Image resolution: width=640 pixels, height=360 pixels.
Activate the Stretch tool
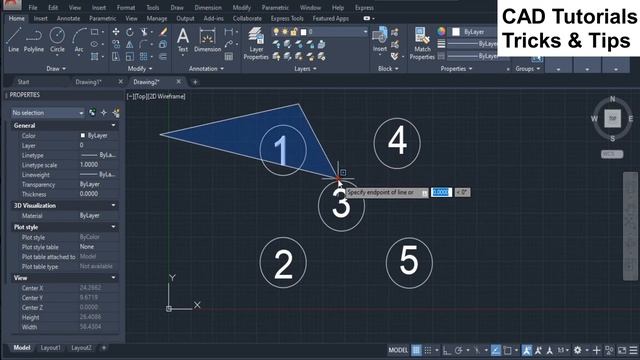coord(116,56)
